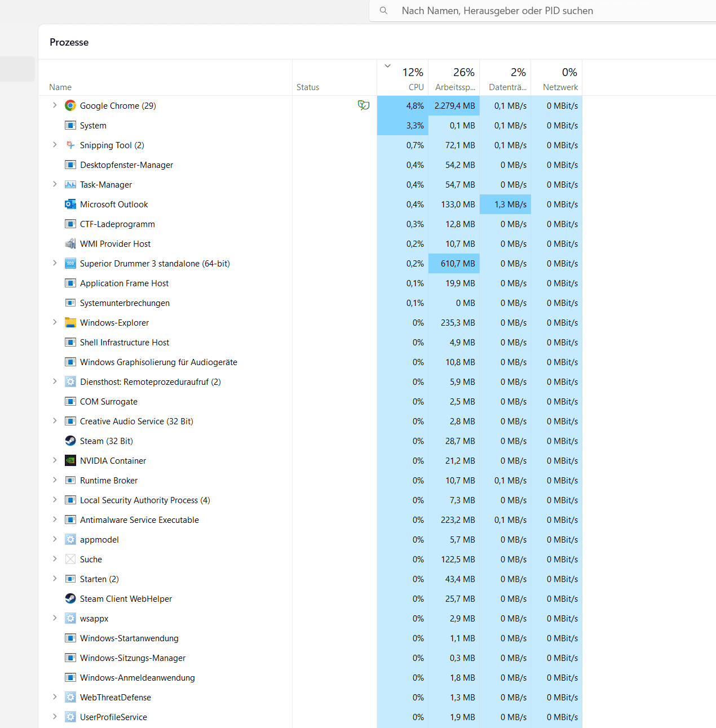Click the Steam Client WebHelper icon

pyautogui.click(x=70, y=598)
